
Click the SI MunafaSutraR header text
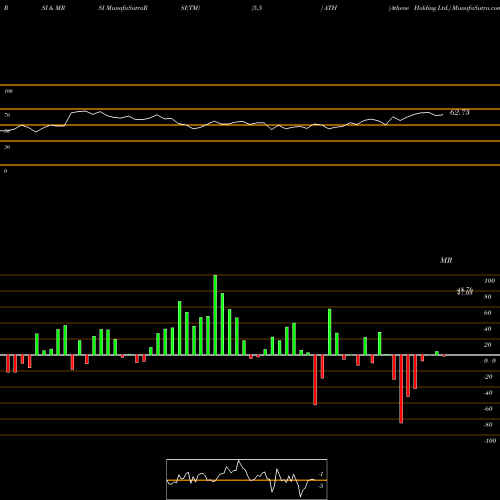pyautogui.click(x=123, y=8)
